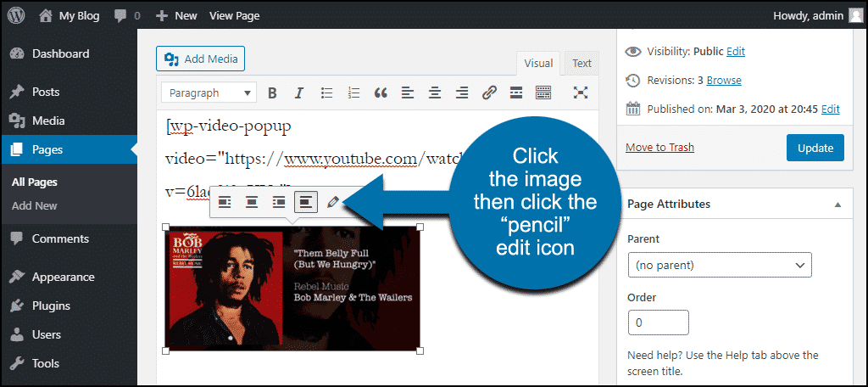Screen dimensions: 868x387
Task: Align image left in image toolbar
Action: (225, 203)
